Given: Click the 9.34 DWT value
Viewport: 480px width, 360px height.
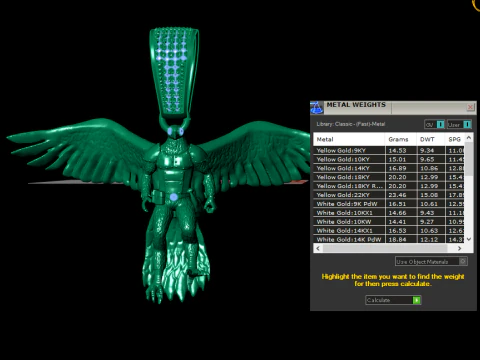Looking at the screenshot, I should [x=427, y=150].
